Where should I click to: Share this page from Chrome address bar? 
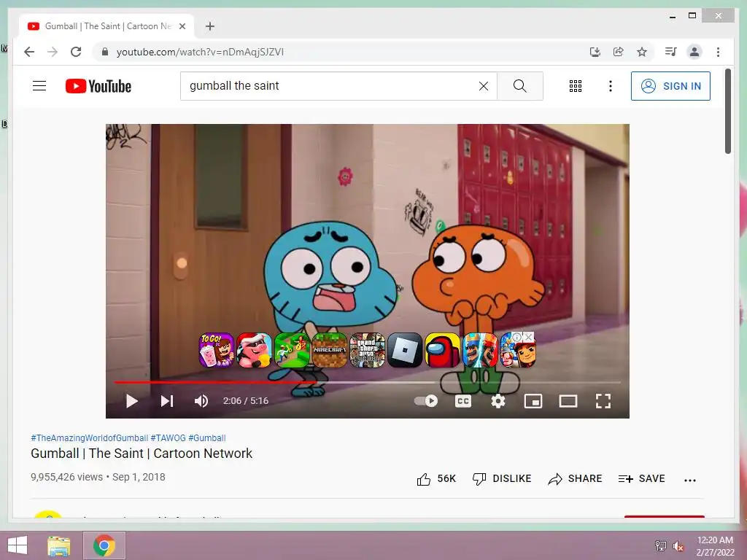[x=619, y=52]
